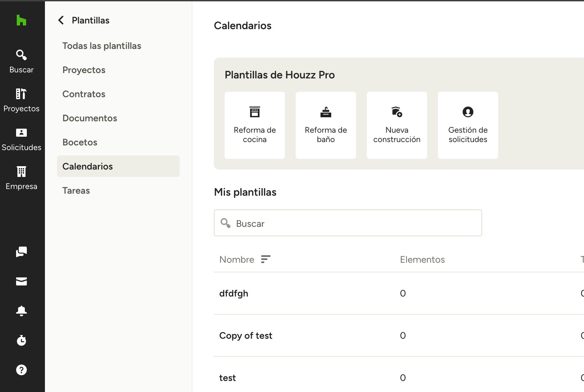Select Todas las plantillas menu item
The width and height of the screenshot is (584, 392).
[102, 46]
